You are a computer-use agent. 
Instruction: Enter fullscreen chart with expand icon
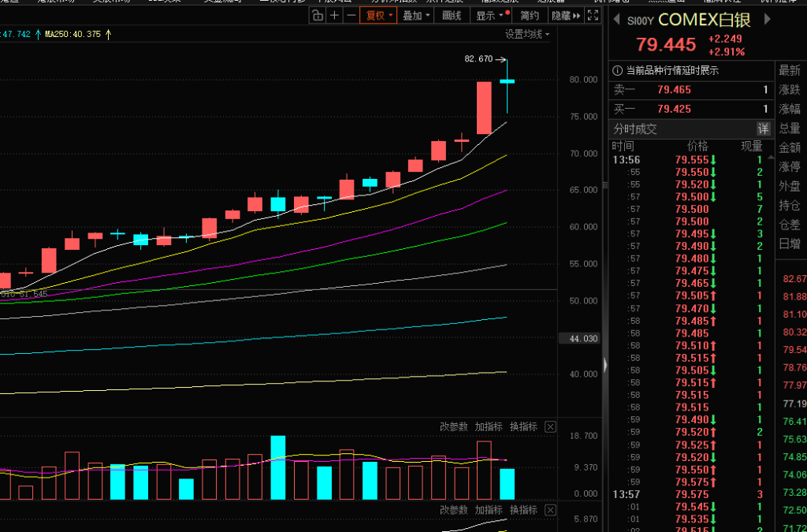coord(593,15)
